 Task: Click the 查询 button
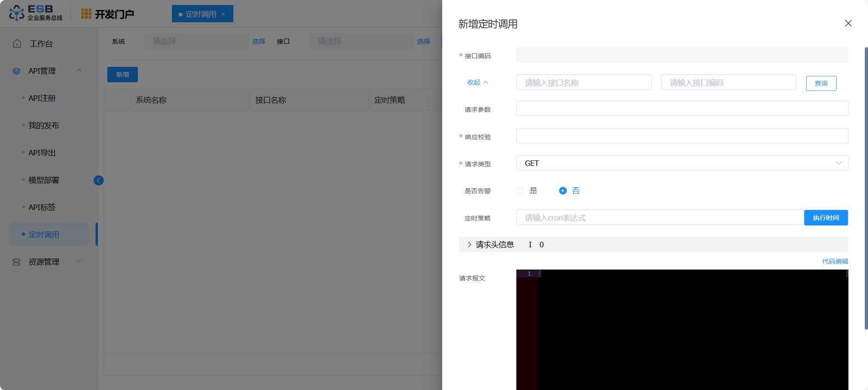pyautogui.click(x=821, y=83)
